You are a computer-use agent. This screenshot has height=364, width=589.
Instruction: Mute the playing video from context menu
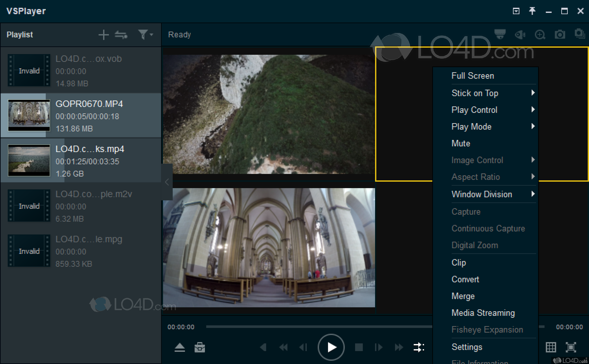pos(461,143)
